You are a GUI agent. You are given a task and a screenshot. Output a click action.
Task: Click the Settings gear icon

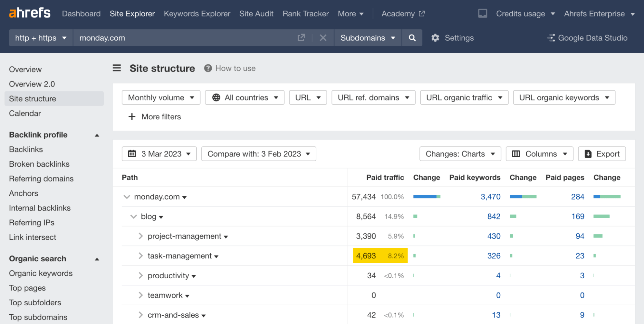coord(435,38)
